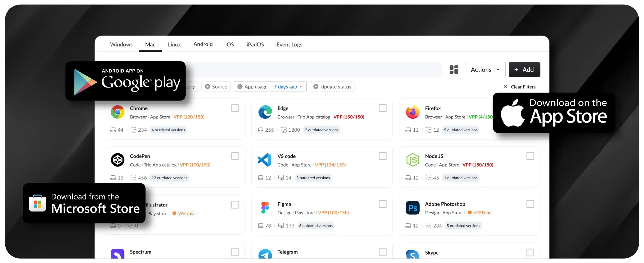Check the Spectrum checkbox

click(235, 252)
